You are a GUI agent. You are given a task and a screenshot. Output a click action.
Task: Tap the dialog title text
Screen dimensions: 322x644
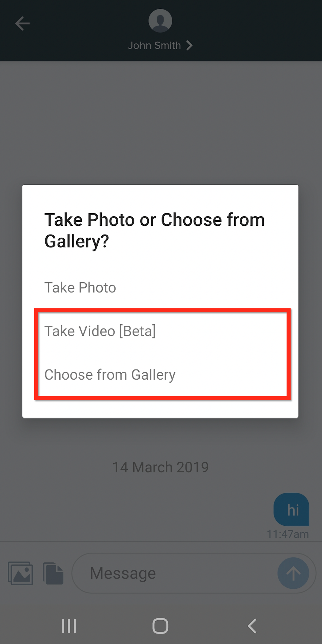(155, 230)
